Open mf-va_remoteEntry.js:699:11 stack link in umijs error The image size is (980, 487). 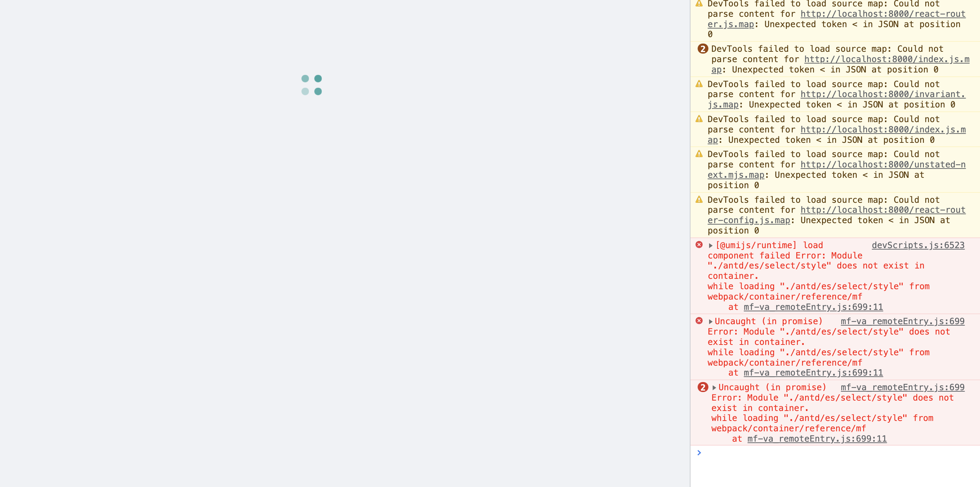[813, 307]
